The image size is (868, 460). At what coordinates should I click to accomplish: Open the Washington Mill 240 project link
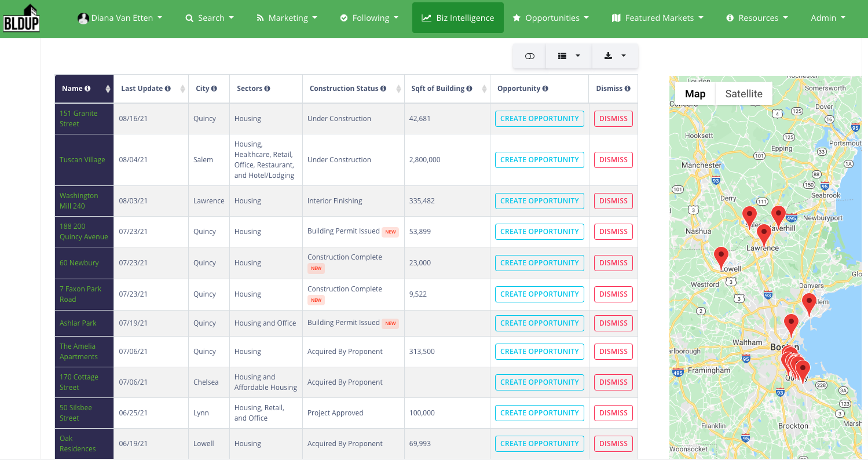pos(79,200)
